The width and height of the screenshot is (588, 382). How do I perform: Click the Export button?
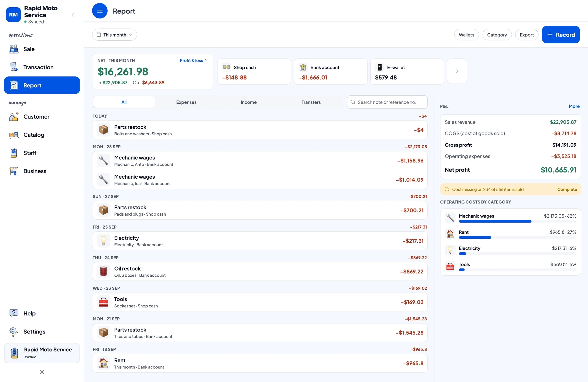[527, 35]
